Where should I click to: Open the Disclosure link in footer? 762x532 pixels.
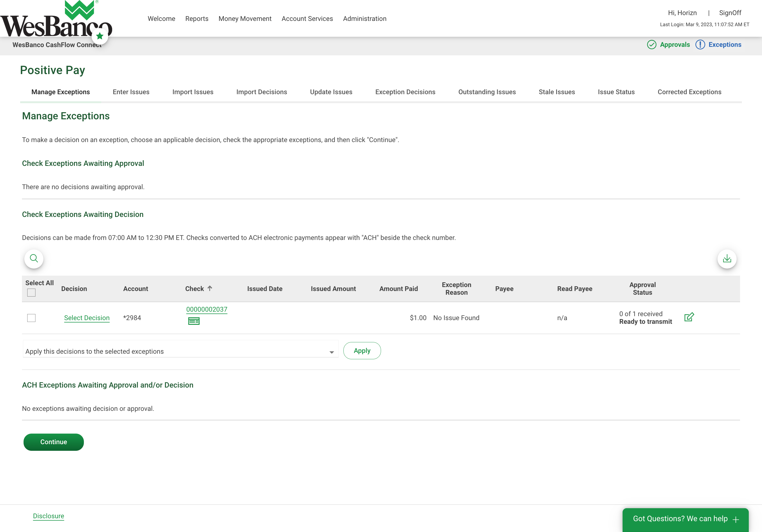(48, 516)
